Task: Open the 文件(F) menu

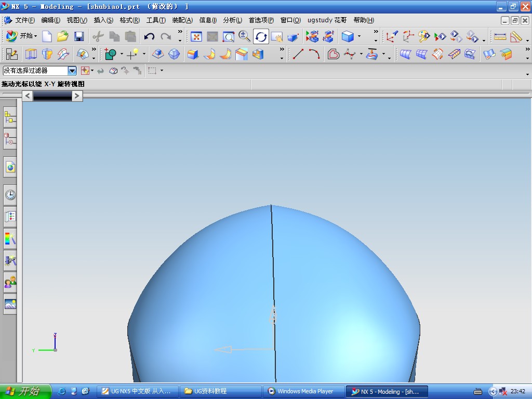Action: (x=25, y=20)
